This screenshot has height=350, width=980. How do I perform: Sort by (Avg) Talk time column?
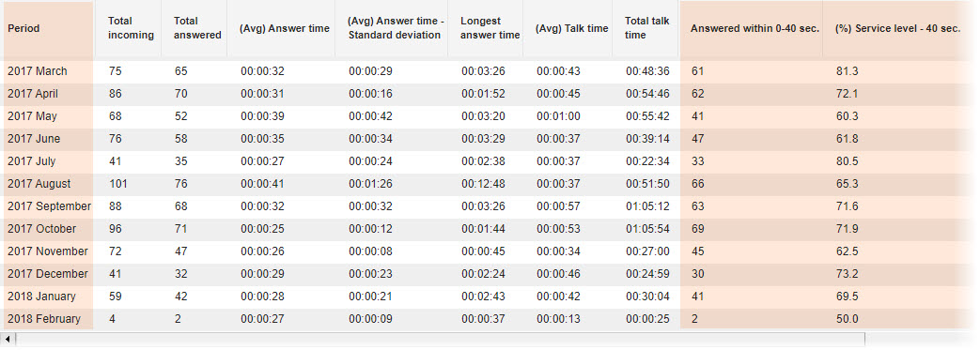571,28
